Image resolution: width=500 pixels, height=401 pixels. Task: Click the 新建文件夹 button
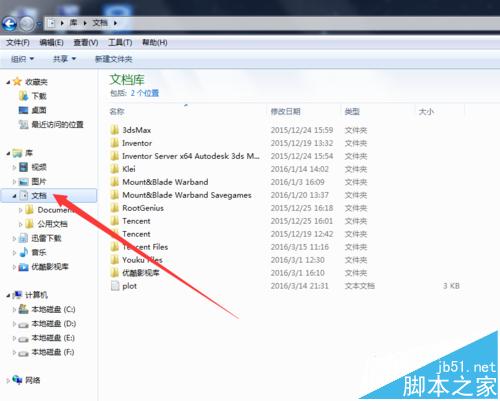pos(114,59)
